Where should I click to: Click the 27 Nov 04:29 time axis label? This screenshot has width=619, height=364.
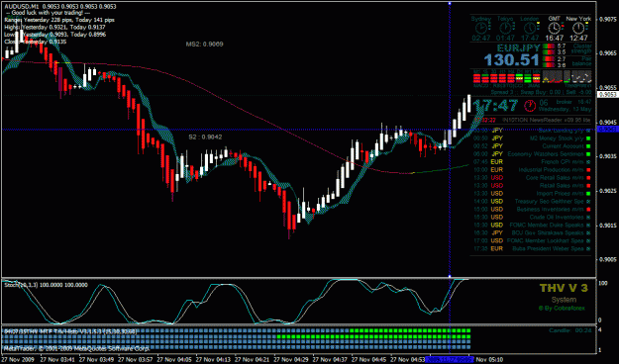click(x=291, y=360)
